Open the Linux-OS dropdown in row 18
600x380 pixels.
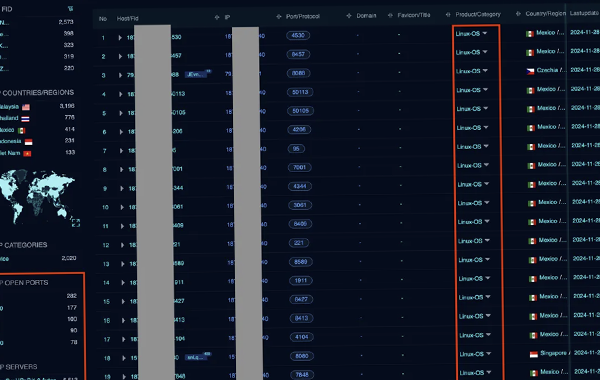pyautogui.click(x=489, y=354)
